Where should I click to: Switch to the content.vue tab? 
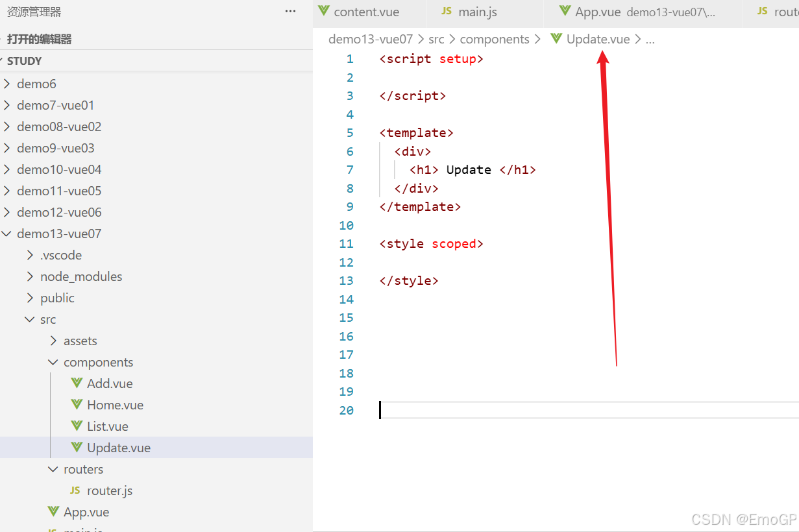(371, 13)
